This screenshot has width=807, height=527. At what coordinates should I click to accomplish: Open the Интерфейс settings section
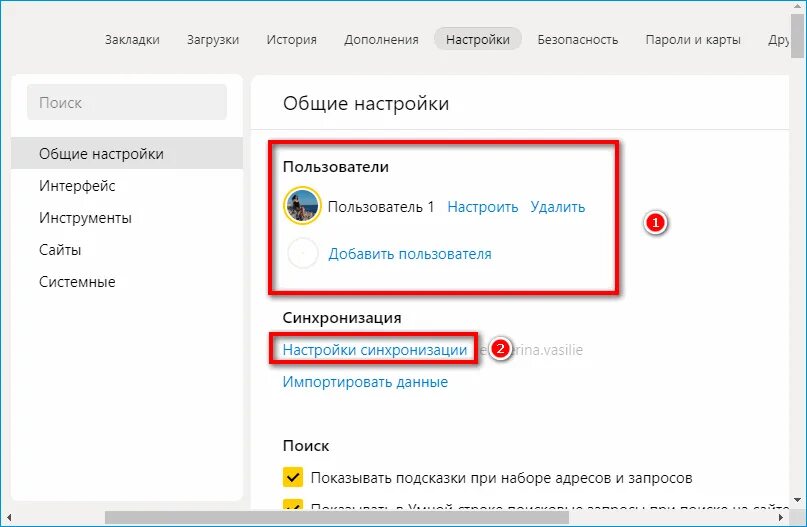77,186
